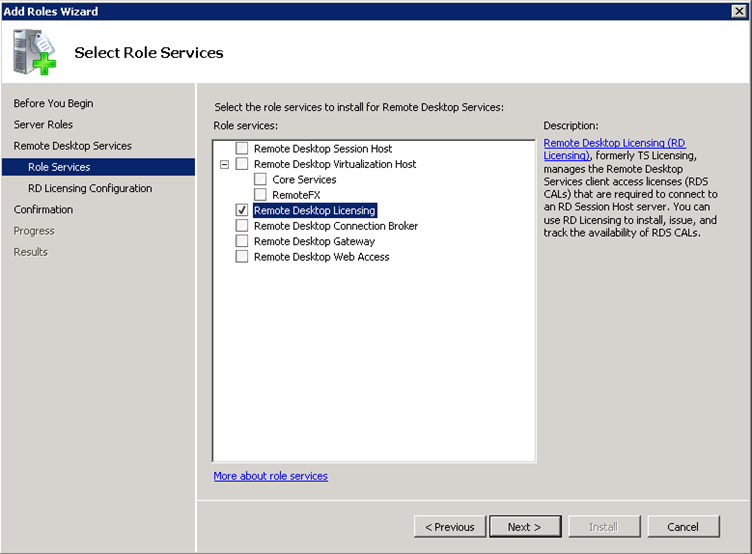Viewport: 752px width, 554px height.
Task: Cancel the wizard
Action: (683, 527)
